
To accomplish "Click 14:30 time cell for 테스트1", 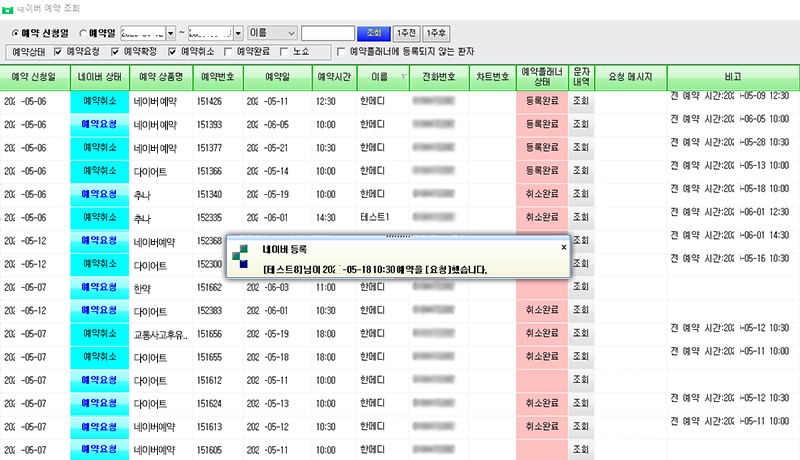I will pos(334,217).
